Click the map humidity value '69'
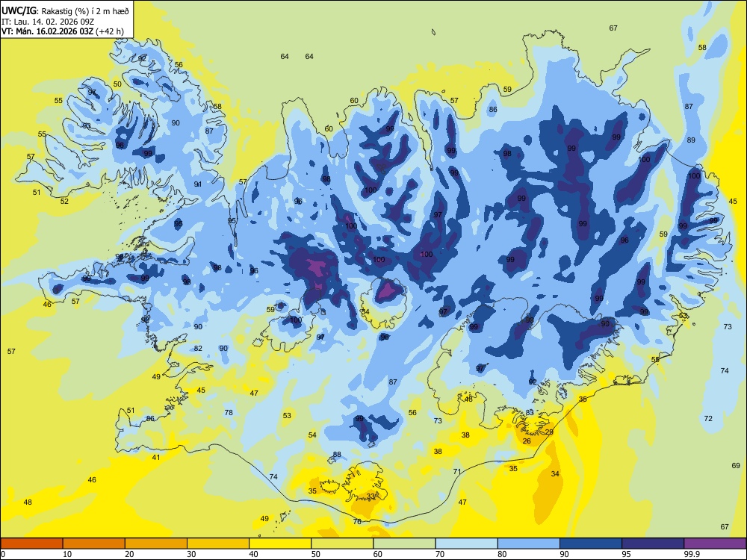The height and width of the screenshot is (560, 747). click(736, 465)
